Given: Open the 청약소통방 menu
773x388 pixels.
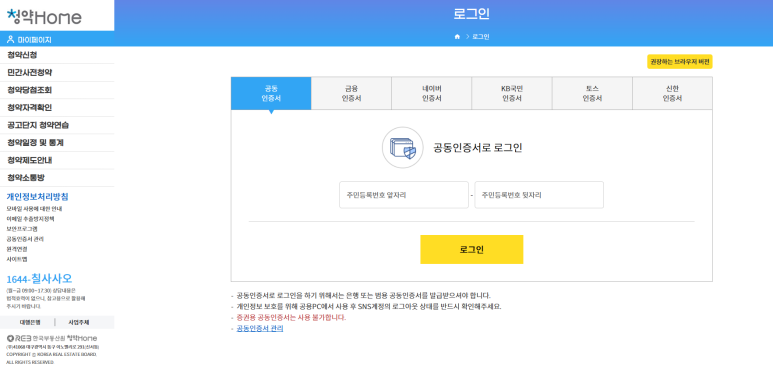Looking at the screenshot, I should [57, 177].
